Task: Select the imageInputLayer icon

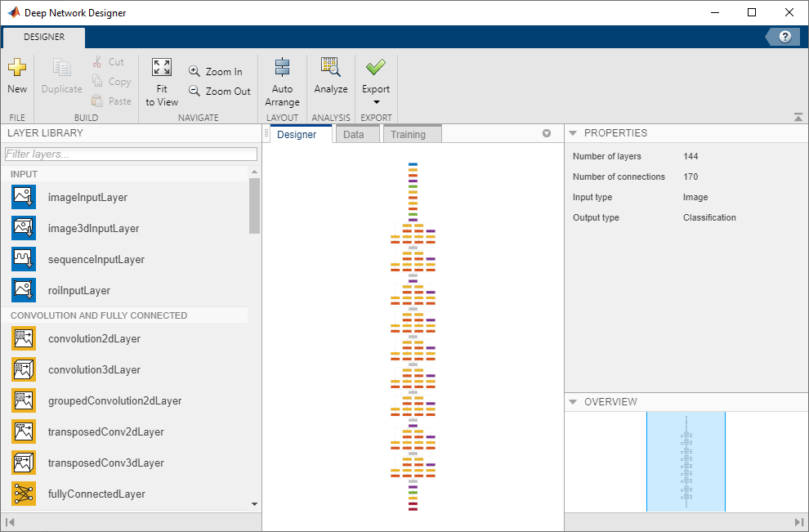Action: click(24, 197)
